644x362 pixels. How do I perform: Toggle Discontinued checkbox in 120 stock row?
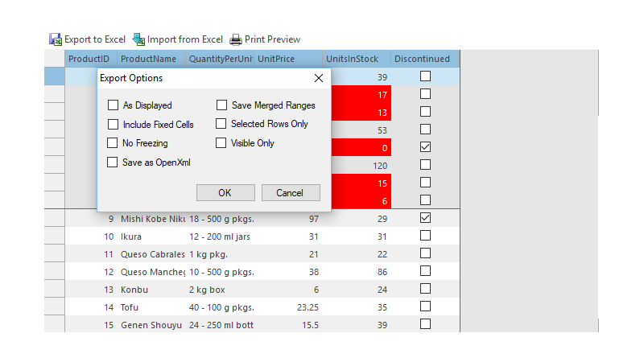(426, 165)
